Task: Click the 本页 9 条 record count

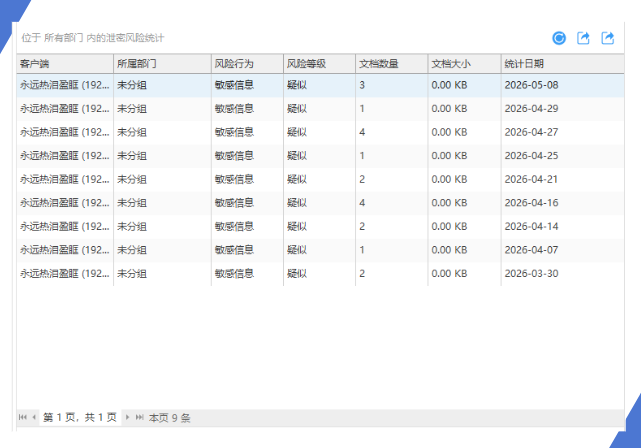Action: [169, 418]
